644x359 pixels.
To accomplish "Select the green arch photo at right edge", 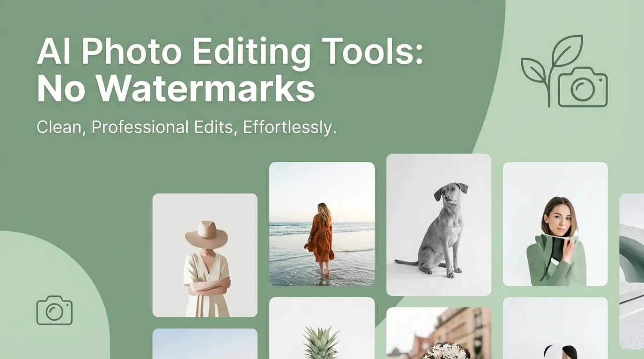I will click(632, 271).
